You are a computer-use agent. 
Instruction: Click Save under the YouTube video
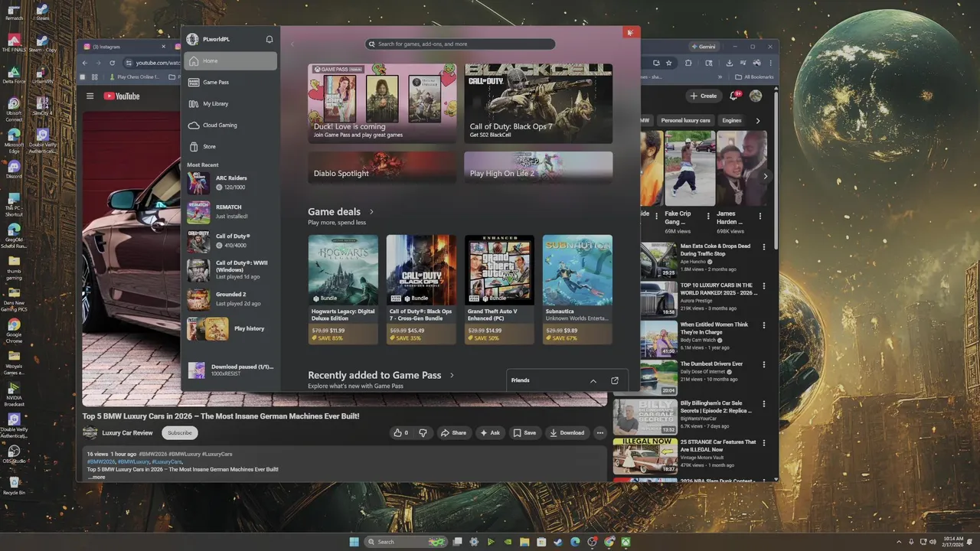(524, 432)
